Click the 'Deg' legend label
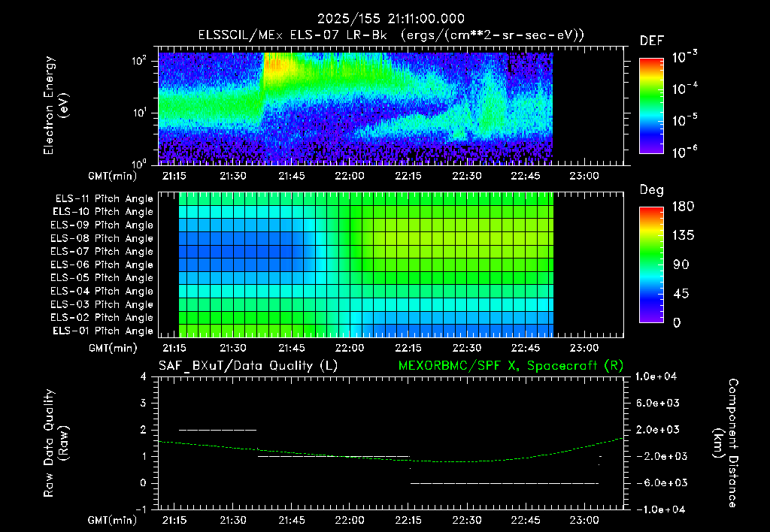This screenshot has height=532, width=770. click(652, 190)
